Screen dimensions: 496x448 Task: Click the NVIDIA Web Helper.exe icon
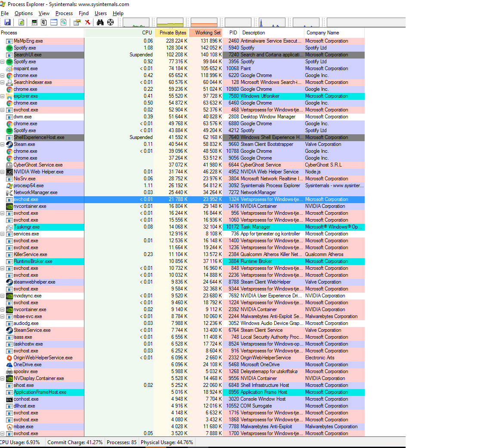9,172
